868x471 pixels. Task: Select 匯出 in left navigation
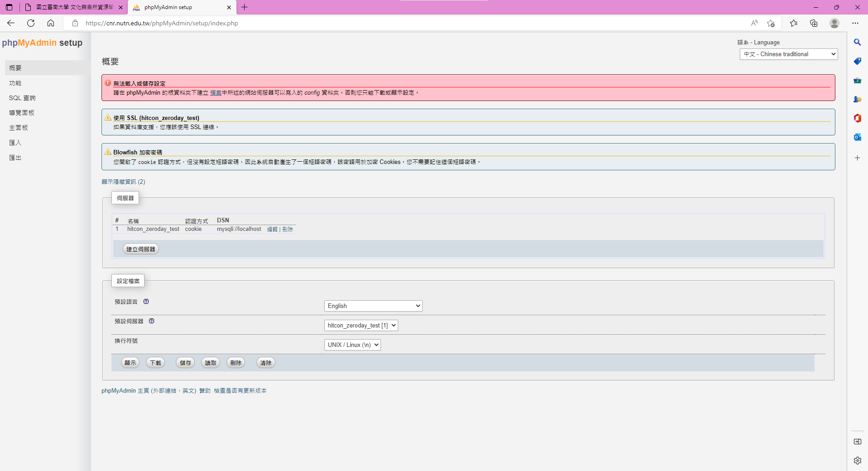pyautogui.click(x=15, y=158)
